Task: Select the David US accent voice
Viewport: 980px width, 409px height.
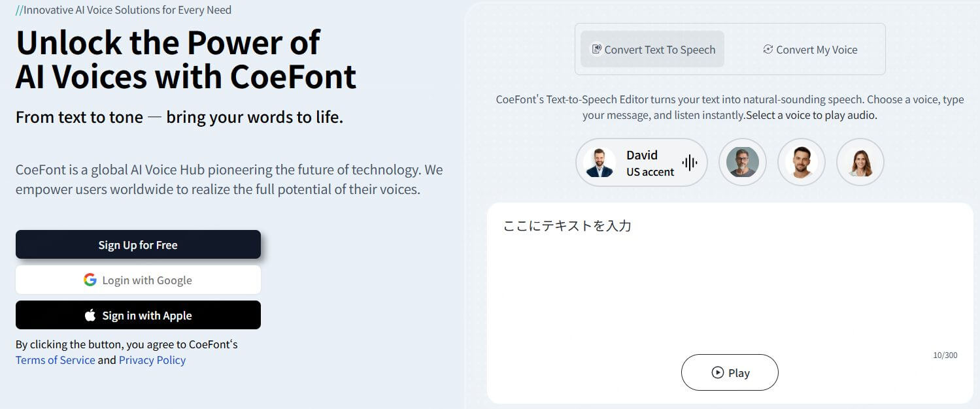Action: click(x=641, y=162)
